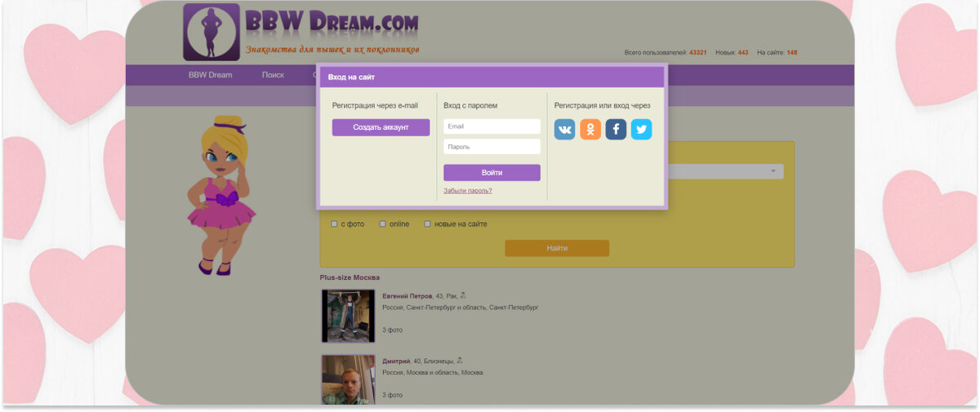Open the 'Поиск' menu item
Viewport: 980px width, 412px height.
273,75
